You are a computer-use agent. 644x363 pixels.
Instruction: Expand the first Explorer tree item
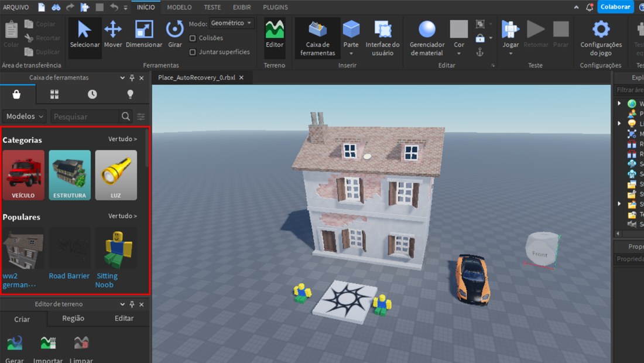point(619,104)
